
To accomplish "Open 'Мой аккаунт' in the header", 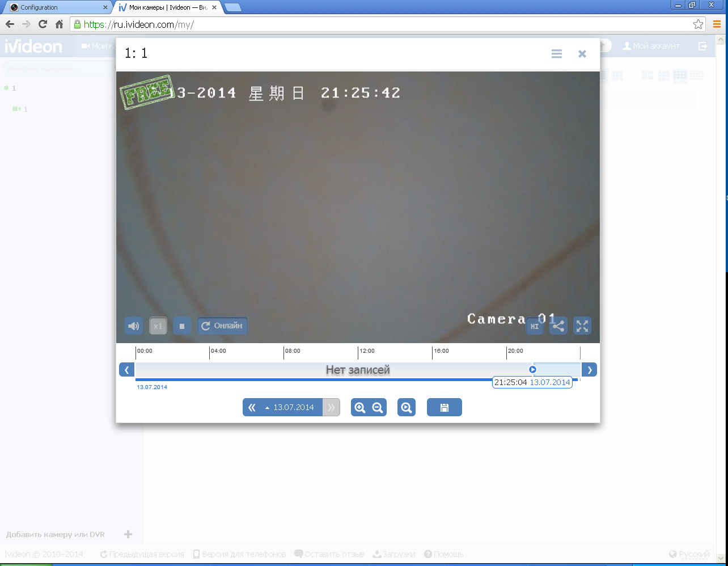I will click(x=651, y=46).
